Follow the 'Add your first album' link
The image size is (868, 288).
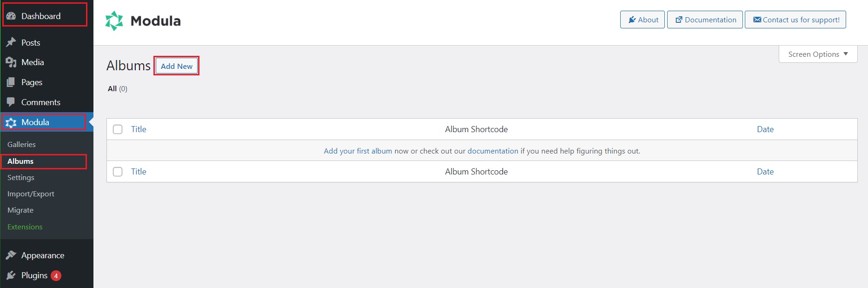tap(358, 151)
